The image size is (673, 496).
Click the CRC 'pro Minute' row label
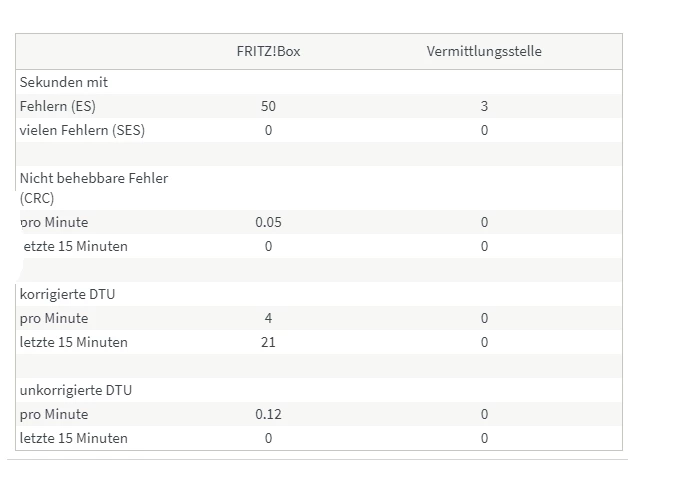54,222
